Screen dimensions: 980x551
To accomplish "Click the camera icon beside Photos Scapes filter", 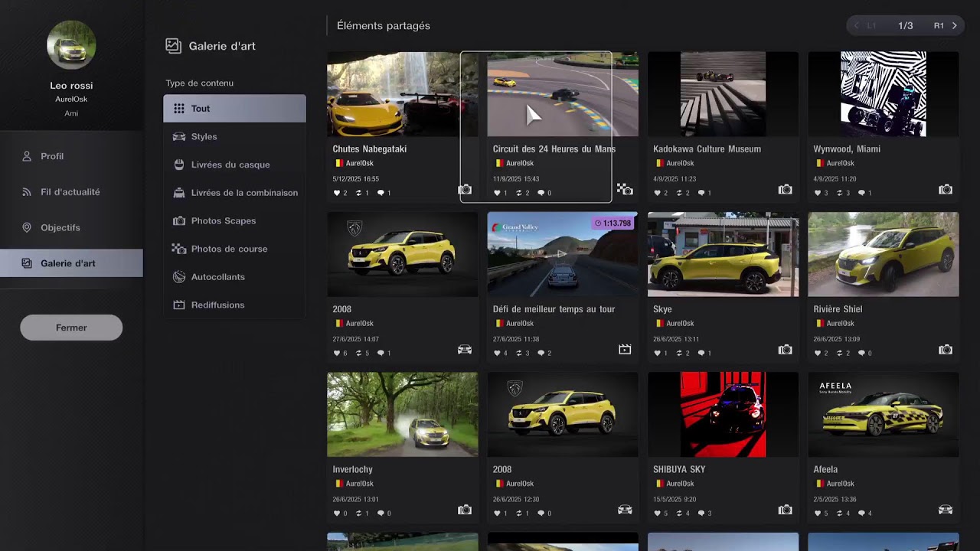I will point(179,220).
